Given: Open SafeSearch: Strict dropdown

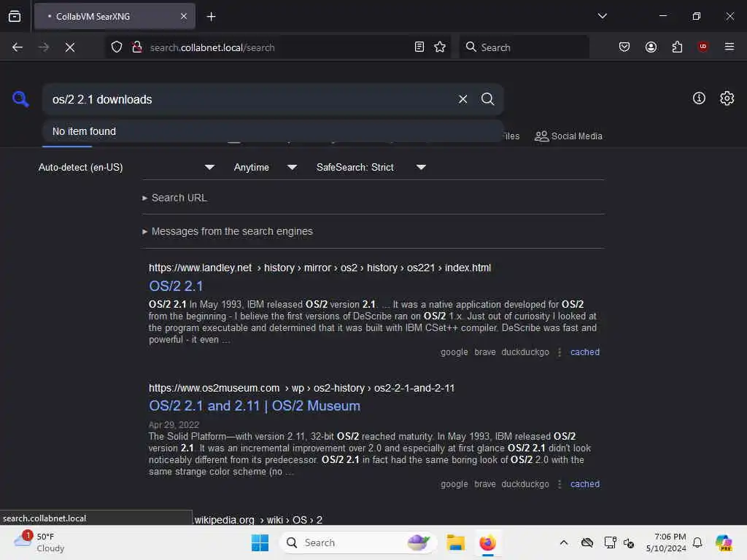Looking at the screenshot, I should coord(371,168).
